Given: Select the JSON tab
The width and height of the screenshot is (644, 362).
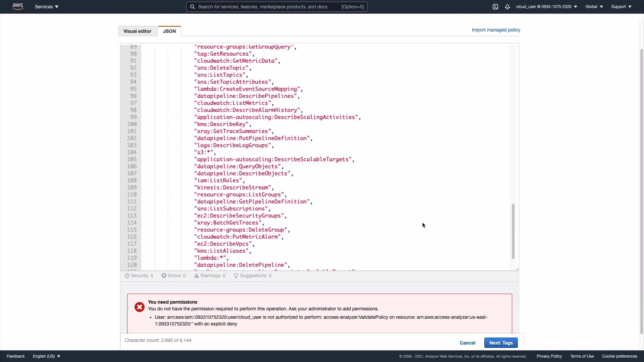Looking at the screenshot, I should (169, 31).
